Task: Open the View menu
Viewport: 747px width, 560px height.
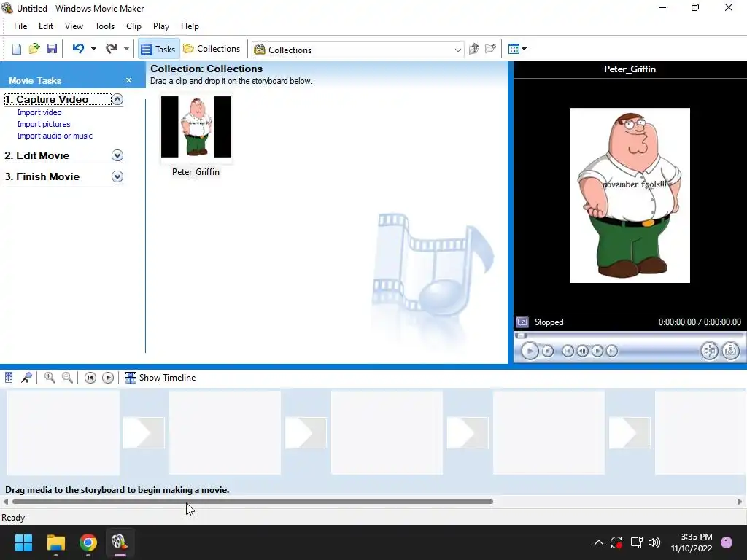Action: pos(74,26)
